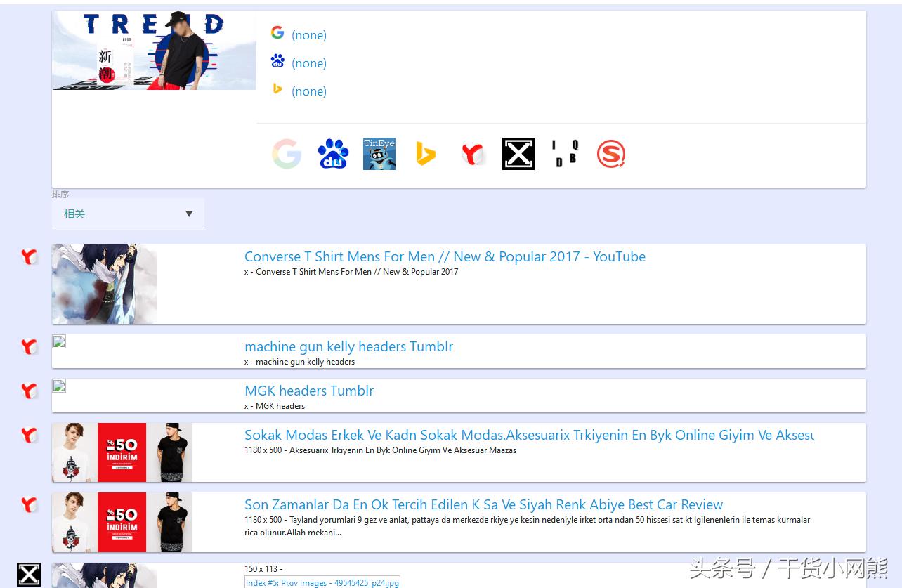View the anime thumbnail of Converse T Shirt result
Viewport: 902px width, 588px height.
pos(105,284)
